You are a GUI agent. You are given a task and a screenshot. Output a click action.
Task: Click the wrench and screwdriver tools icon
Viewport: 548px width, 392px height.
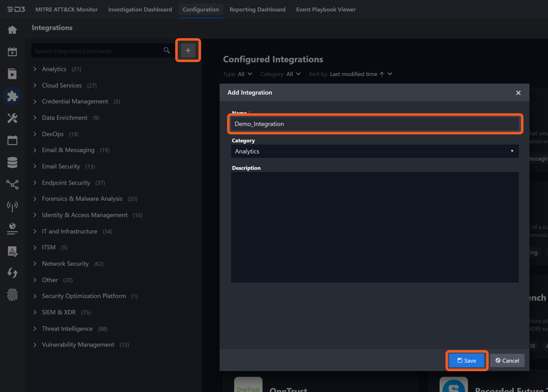click(x=12, y=118)
